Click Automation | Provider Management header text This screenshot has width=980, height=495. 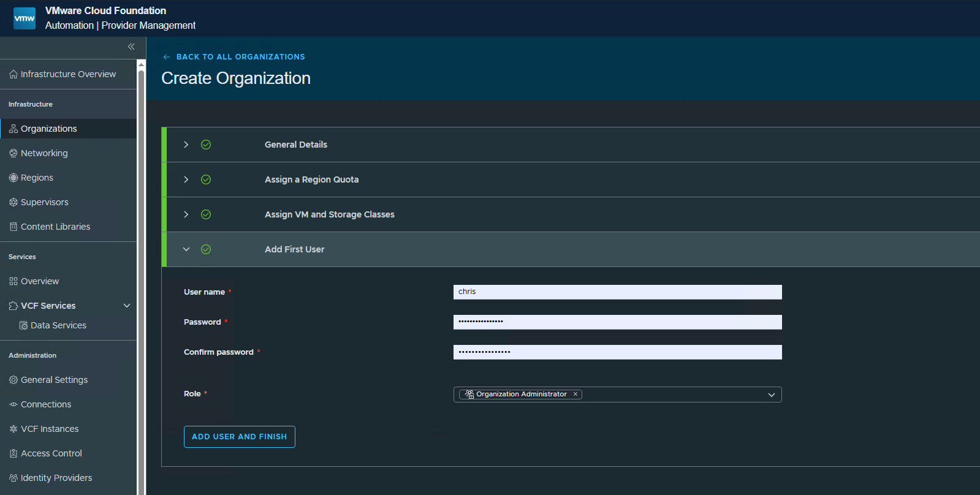(x=120, y=25)
